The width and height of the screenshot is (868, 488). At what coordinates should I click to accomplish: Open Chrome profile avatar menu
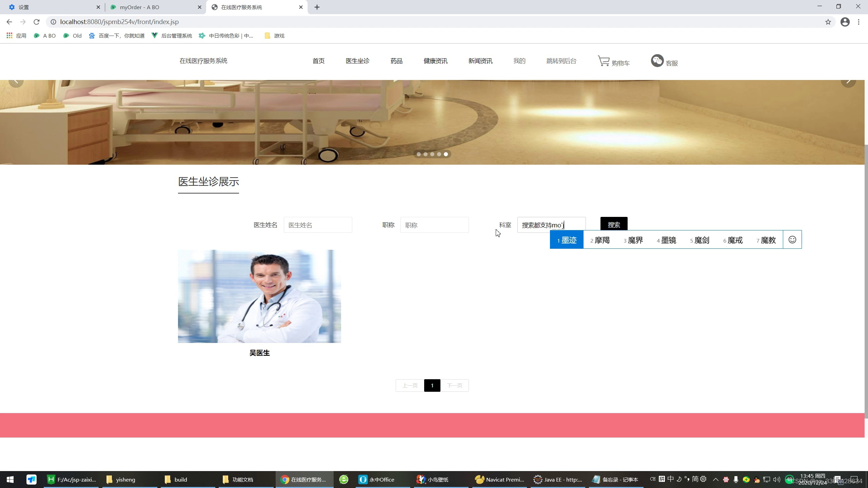click(x=845, y=22)
